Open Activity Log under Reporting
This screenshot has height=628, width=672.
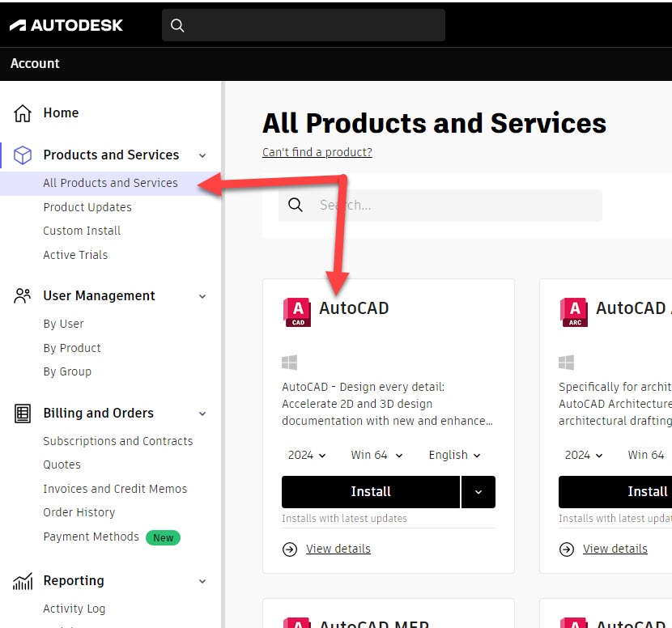coord(74,609)
